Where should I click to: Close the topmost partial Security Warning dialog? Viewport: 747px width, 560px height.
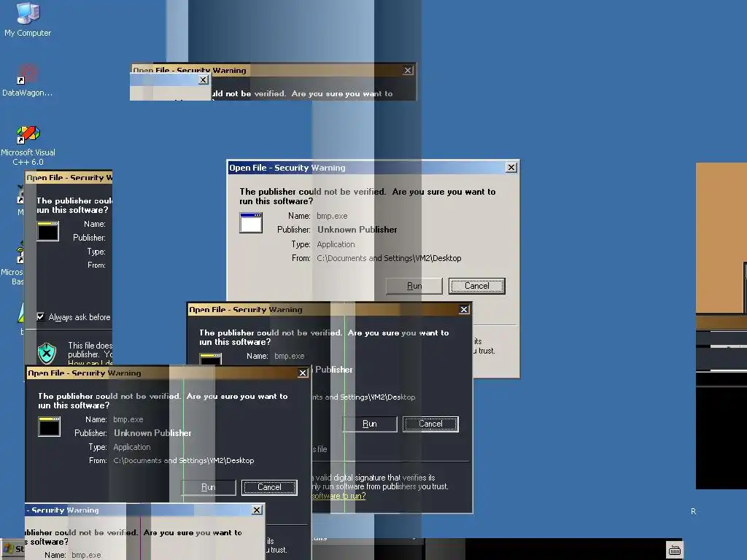408,71
